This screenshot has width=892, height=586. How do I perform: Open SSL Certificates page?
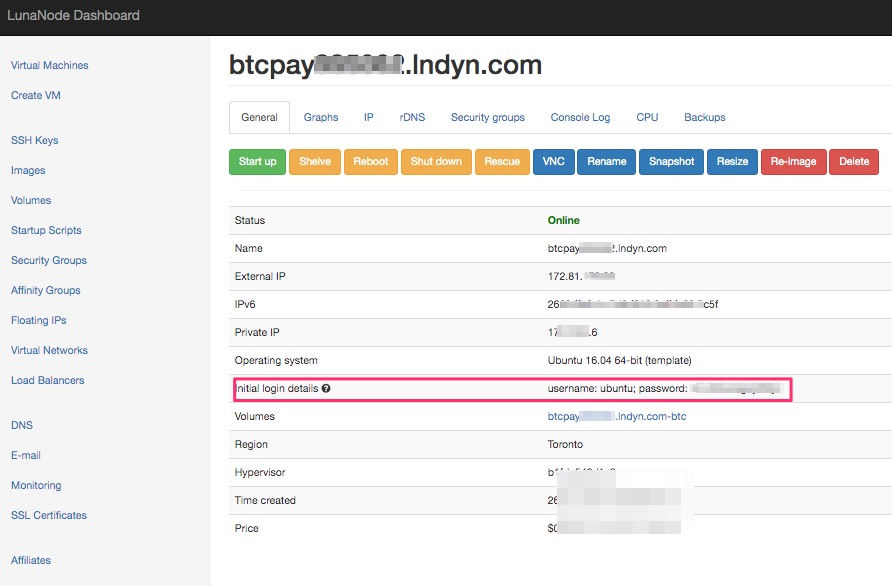(x=49, y=515)
